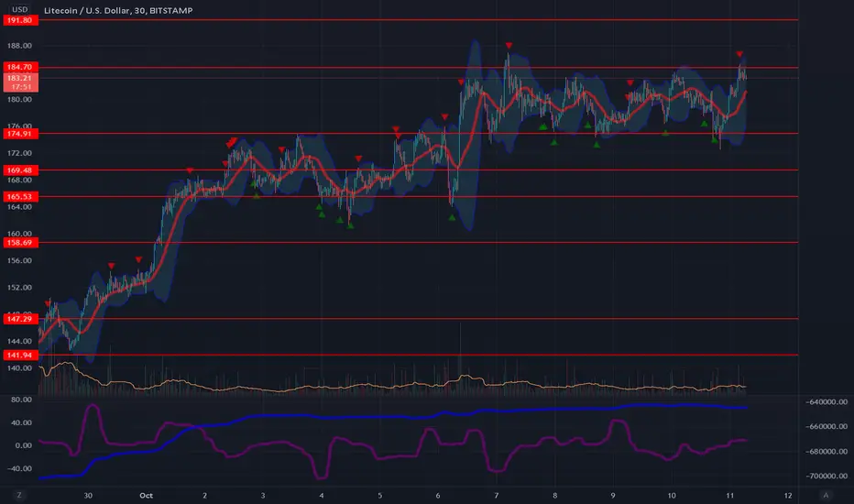Click the -700000.00 right scale value
Screen dimensions: 854x504
pos(826,476)
